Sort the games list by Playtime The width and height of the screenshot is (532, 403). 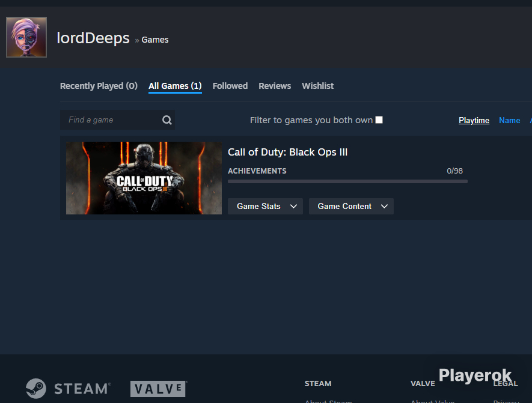(x=474, y=120)
